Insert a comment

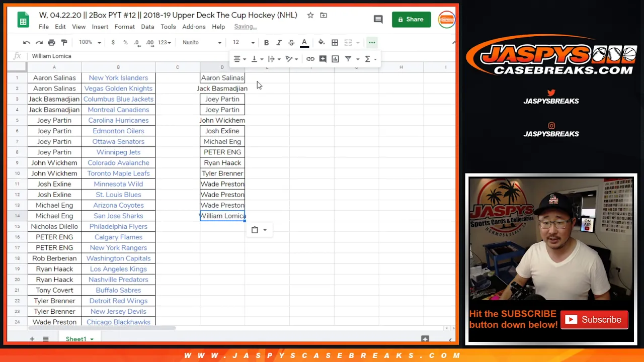(323, 59)
